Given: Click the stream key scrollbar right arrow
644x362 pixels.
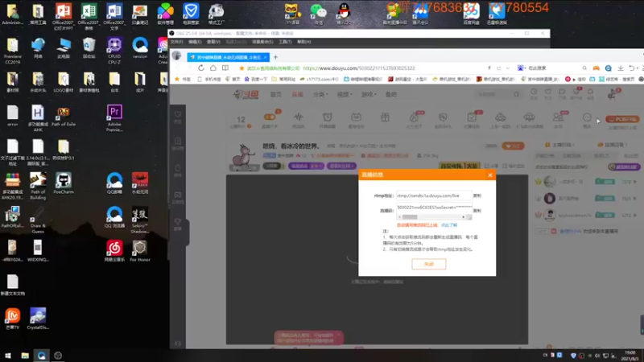Looking at the screenshot, I should (x=464, y=216).
